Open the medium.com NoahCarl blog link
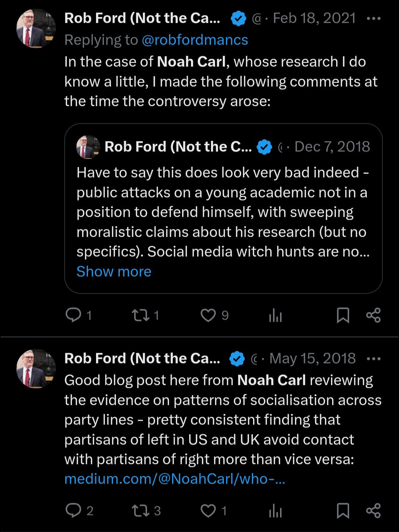 point(174,479)
